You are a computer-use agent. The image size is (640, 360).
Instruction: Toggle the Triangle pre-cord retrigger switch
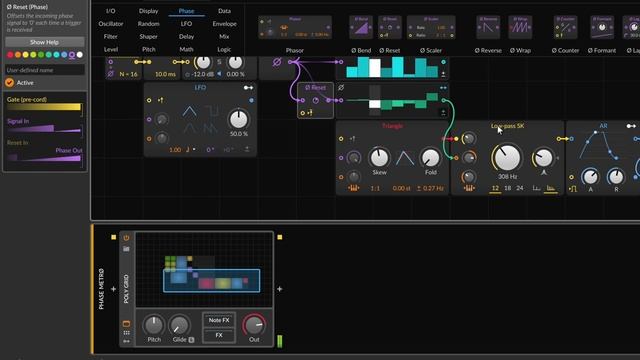[x=352, y=139]
